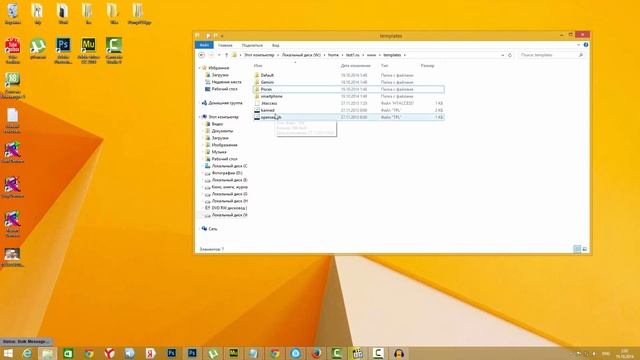This screenshot has width=640, height=360.
Task: Click Properties in the quick access toolbar
Action: (x=208, y=36)
